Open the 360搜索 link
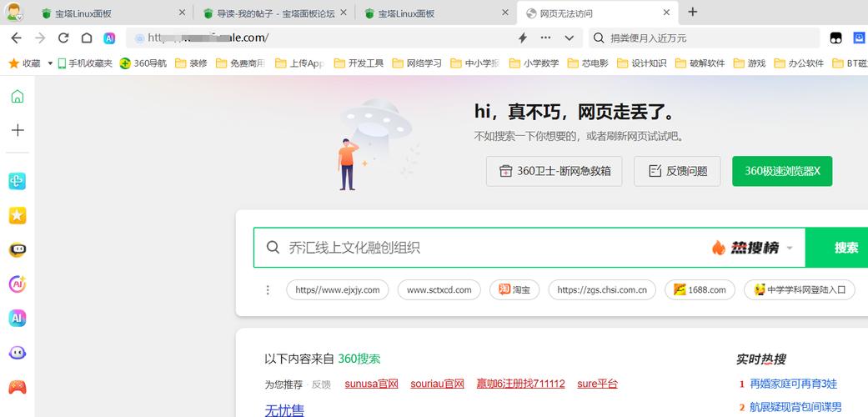 [359, 359]
